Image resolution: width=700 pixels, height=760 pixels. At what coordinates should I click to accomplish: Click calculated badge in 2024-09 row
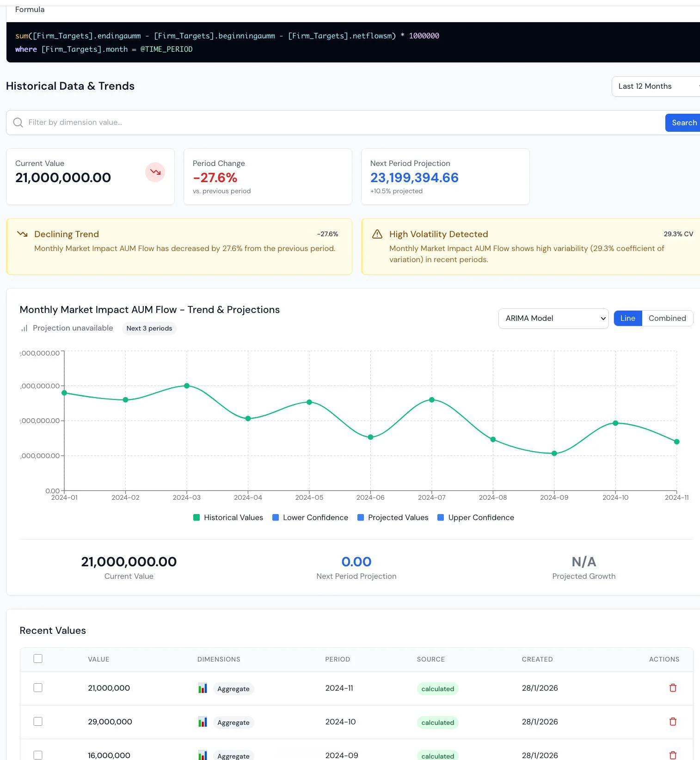click(x=438, y=756)
